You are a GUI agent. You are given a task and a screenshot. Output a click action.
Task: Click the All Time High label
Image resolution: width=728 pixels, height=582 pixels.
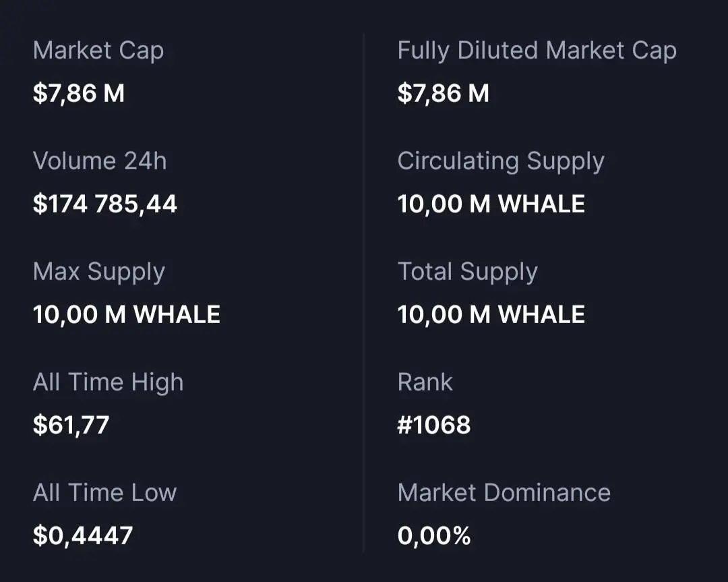[x=108, y=382]
